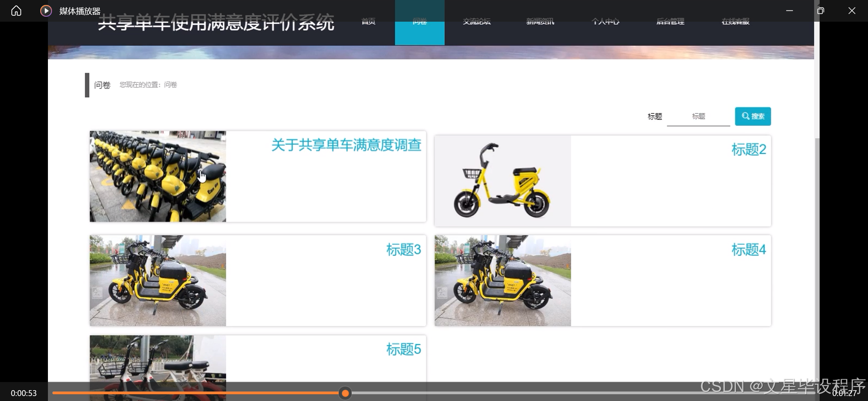The image size is (868, 401).
Task: Click the 搜索 search button
Action: point(753,117)
